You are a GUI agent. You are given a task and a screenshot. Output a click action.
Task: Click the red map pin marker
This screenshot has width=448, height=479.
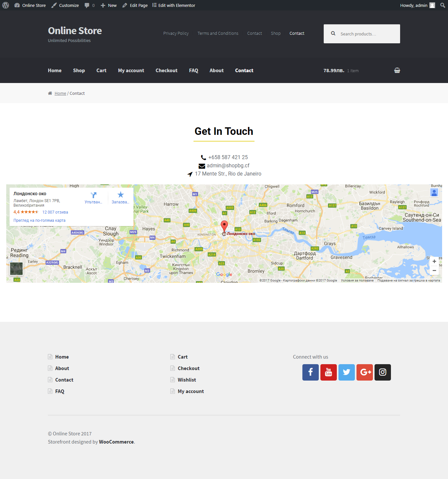(x=224, y=226)
